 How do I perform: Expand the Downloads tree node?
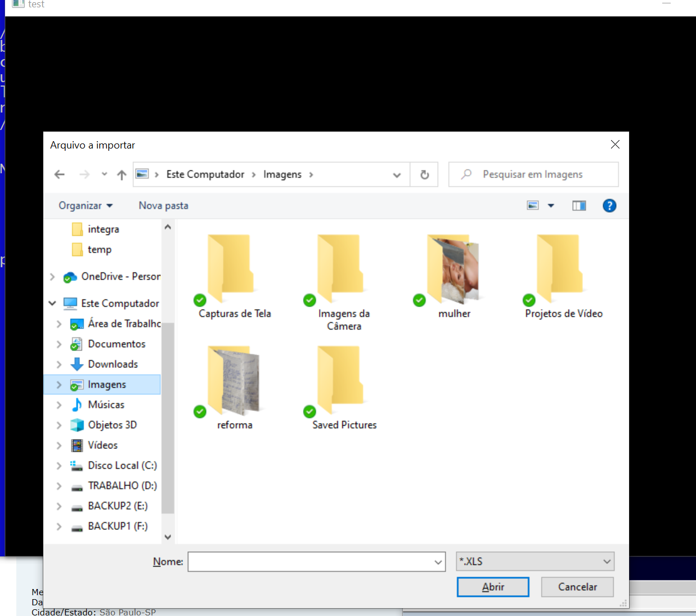pos(59,365)
